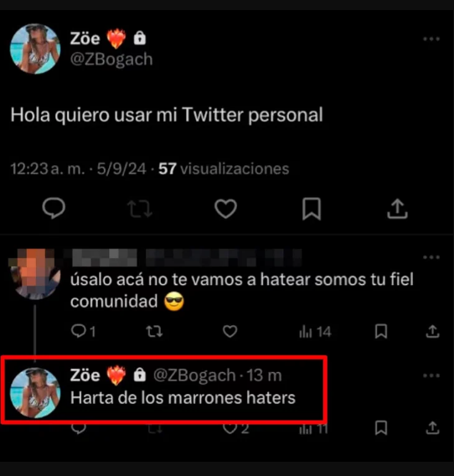The image size is (454, 476).
Task: Open Zöe's large profile picture
Action: click(x=35, y=49)
